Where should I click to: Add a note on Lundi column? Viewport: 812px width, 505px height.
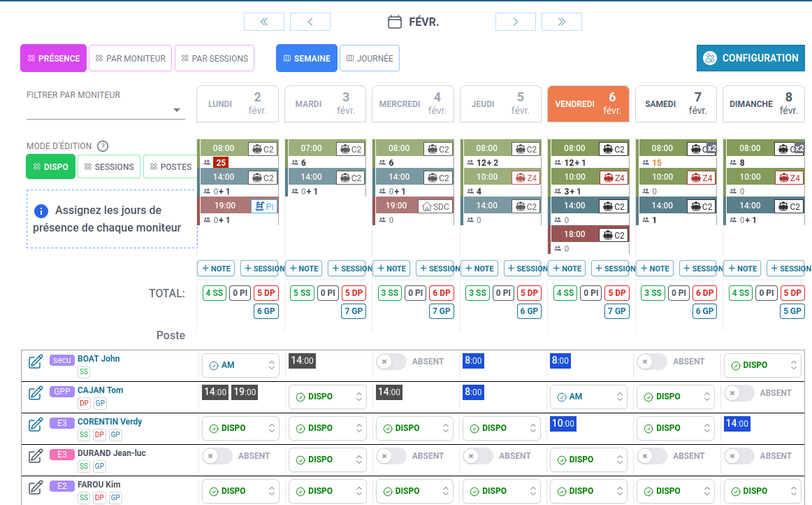coord(216,269)
